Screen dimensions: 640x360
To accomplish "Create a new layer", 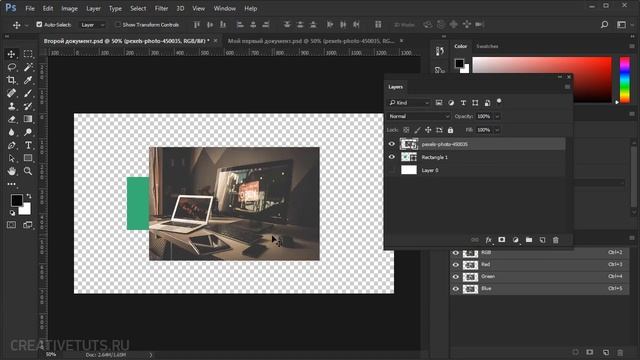I will 542,240.
